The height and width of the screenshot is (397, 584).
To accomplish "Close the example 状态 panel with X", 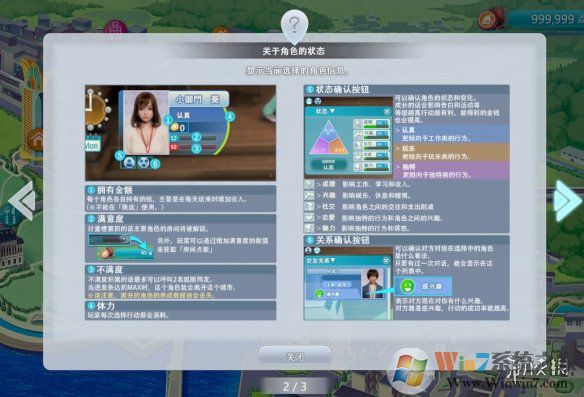I will (x=387, y=111).
